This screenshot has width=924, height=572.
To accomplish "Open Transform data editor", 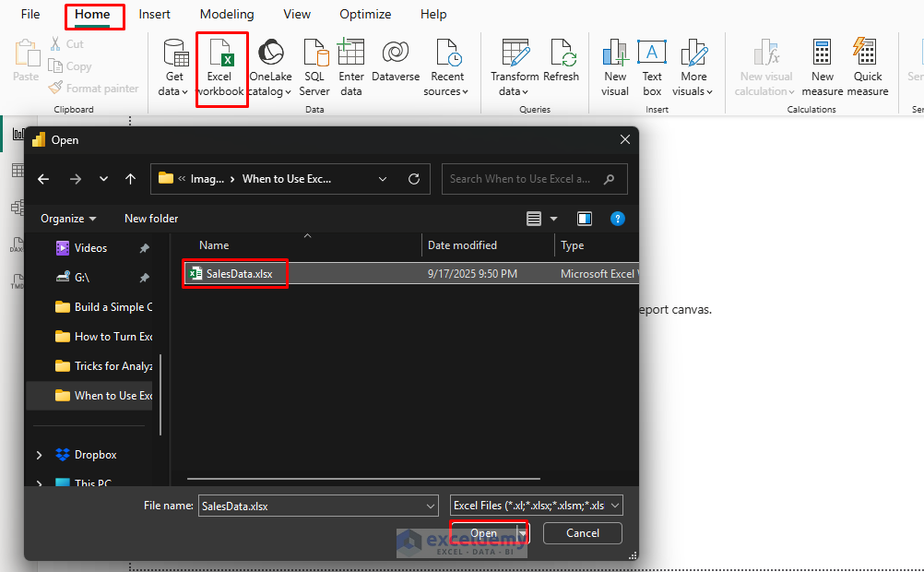I will (x=515, y=67).
